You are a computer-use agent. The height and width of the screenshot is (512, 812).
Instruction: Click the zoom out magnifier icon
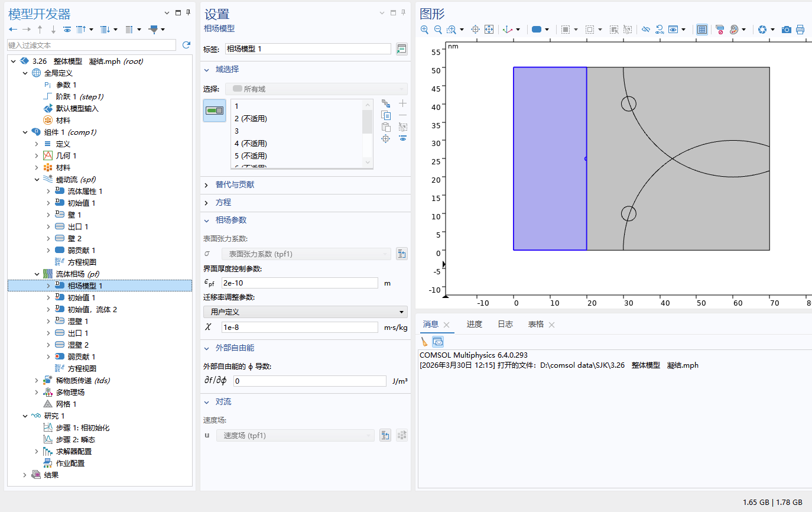point(438,29)
